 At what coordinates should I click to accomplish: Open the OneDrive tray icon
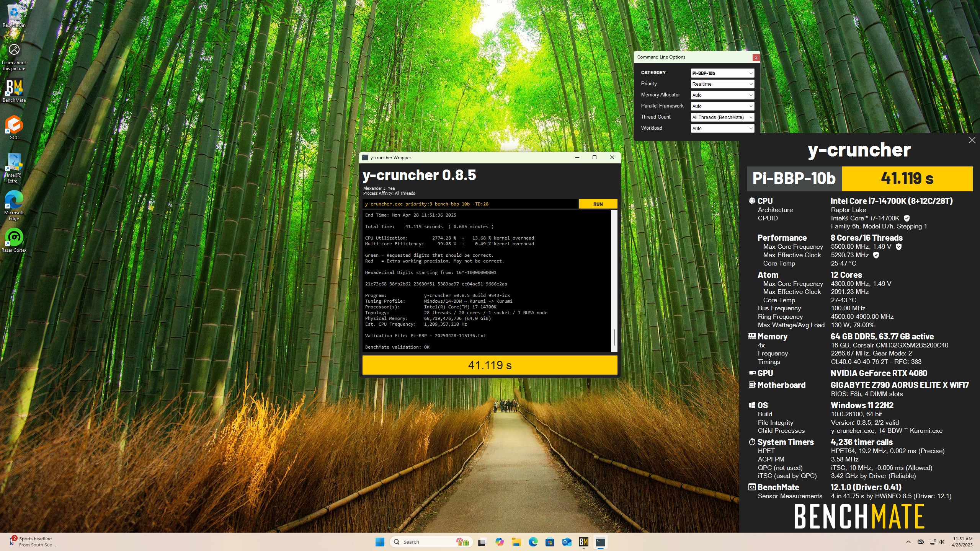pos(921,542)
